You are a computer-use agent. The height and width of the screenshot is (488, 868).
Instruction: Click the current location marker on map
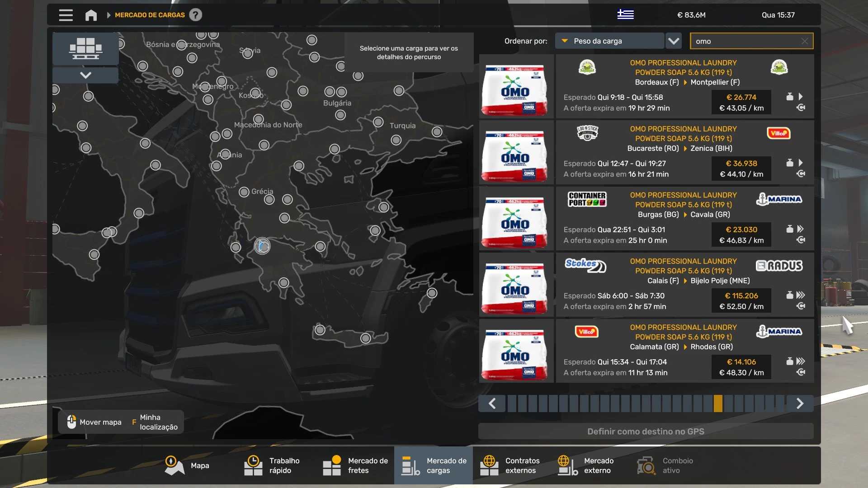[262, 246]
